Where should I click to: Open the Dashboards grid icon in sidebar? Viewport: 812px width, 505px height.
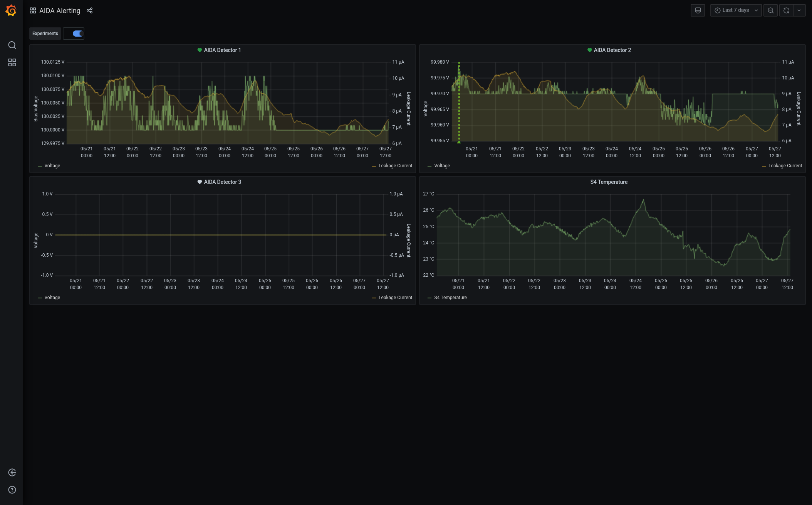[x=12, y=62]
